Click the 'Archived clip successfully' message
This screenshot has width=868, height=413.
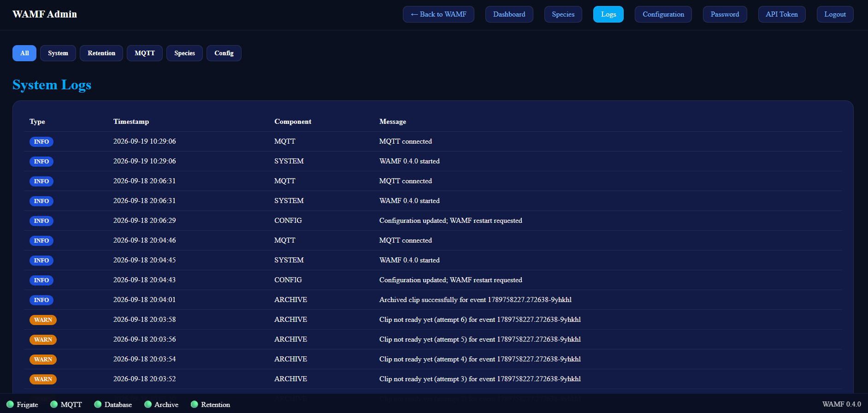point(475,300)
